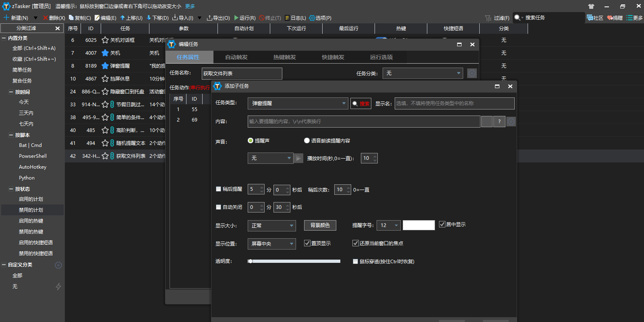644x322 pixels.
Task: Click the 运行(R) run task icon
Action: (x=236, y=18)
